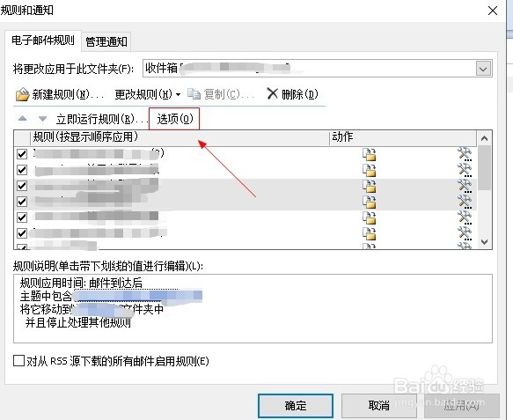Screen dimensions: 513x420
Task: Switch to 管理通知 tab
Action: point(106,42)
